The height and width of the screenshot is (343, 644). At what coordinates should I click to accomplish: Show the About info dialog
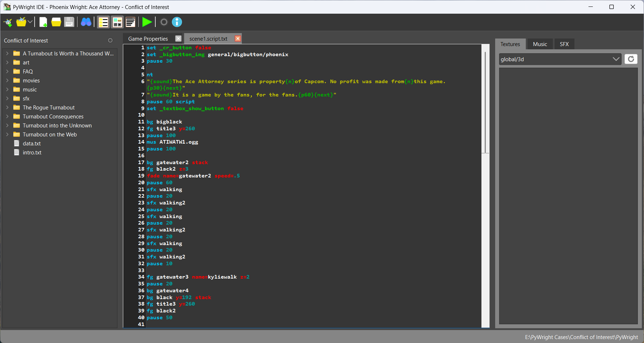click(177, 22)
